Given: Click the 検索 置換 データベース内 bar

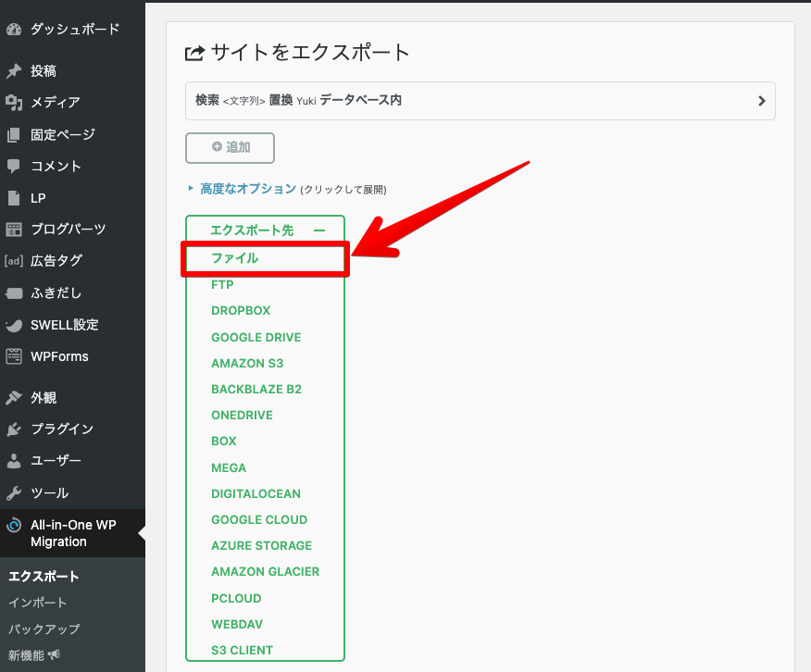Looking at the screenshot, I should click(x=480, y=101).
